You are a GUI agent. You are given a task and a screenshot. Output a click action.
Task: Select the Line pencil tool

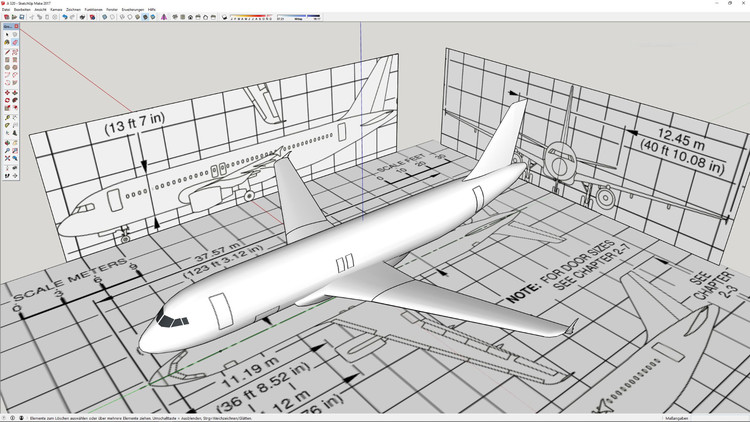(x=7, y=52)
